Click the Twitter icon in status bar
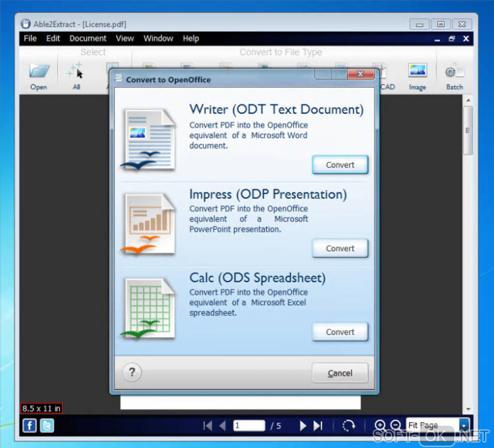 point(47,426)
